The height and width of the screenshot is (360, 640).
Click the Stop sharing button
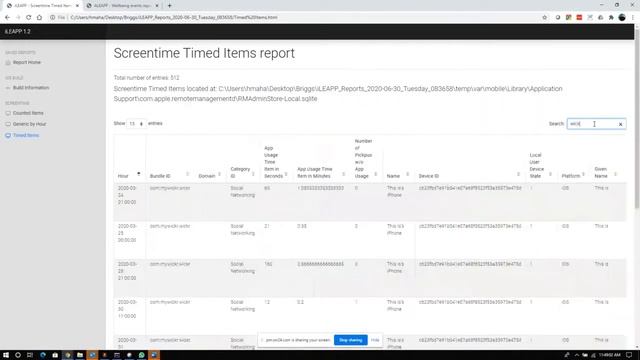[x=351, y=340]
